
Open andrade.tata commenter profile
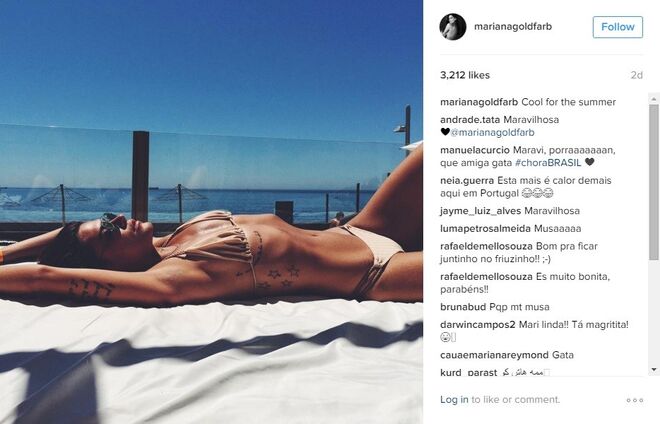[x=470, y=120]
